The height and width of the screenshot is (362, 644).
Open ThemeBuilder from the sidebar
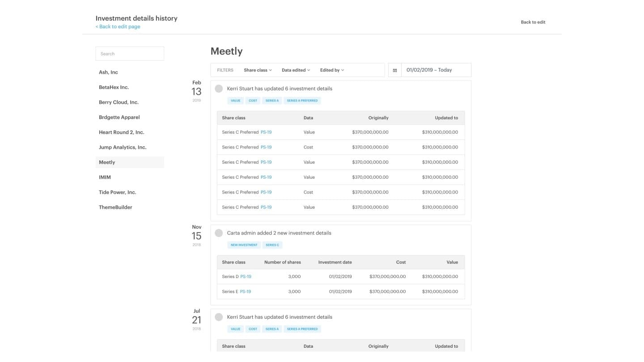coord(115,207)
